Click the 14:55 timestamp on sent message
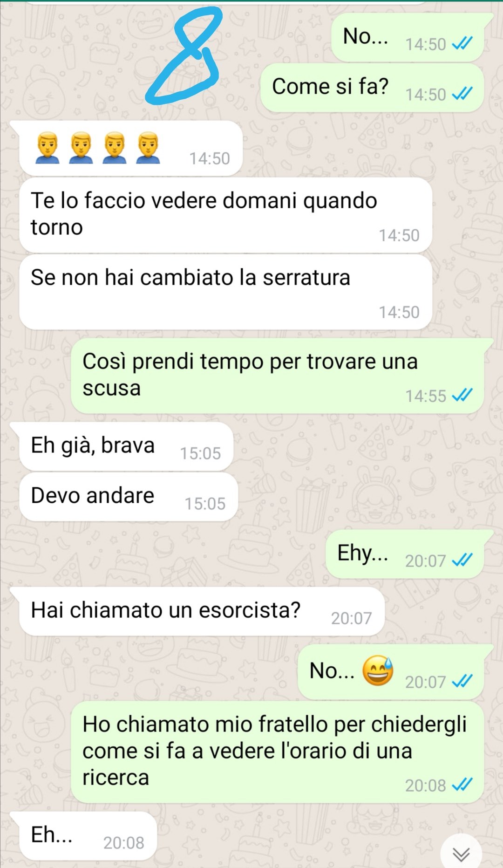503x868 pixels. tap(426, 396)
